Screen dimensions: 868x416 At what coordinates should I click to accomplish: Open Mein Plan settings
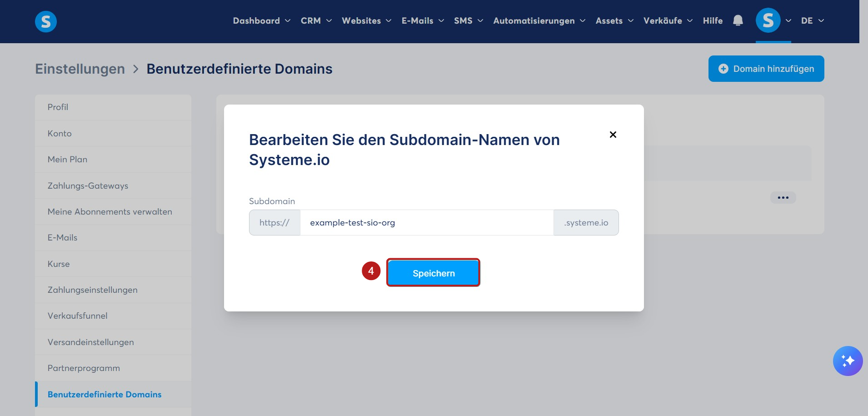[113, 160]
